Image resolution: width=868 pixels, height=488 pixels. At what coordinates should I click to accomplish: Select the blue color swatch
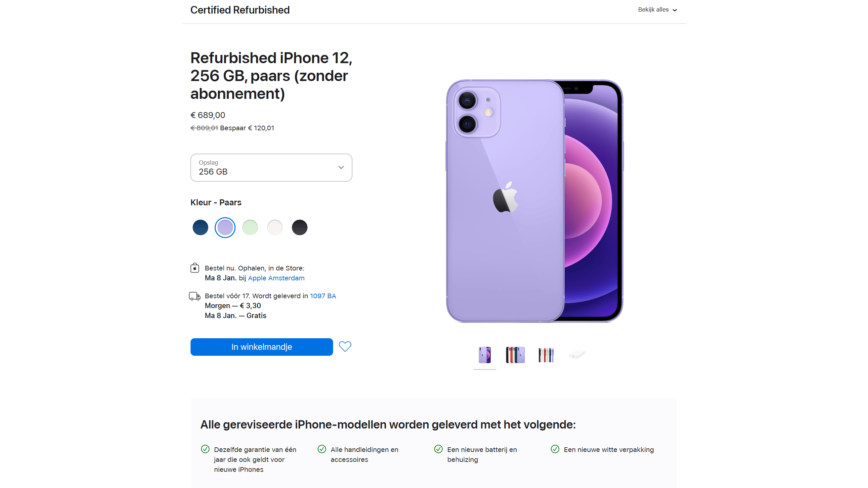[x=200, y=228]
